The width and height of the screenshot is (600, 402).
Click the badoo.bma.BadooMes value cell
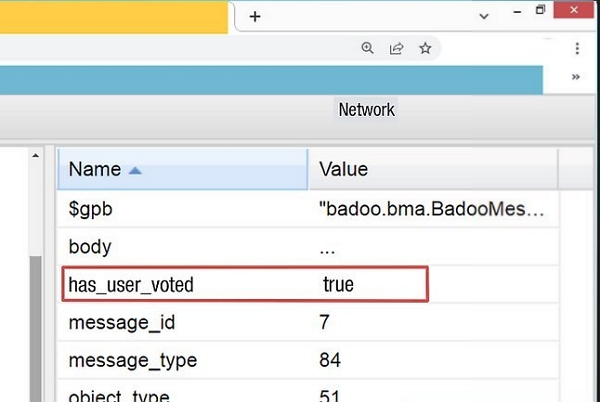(432, 209)
